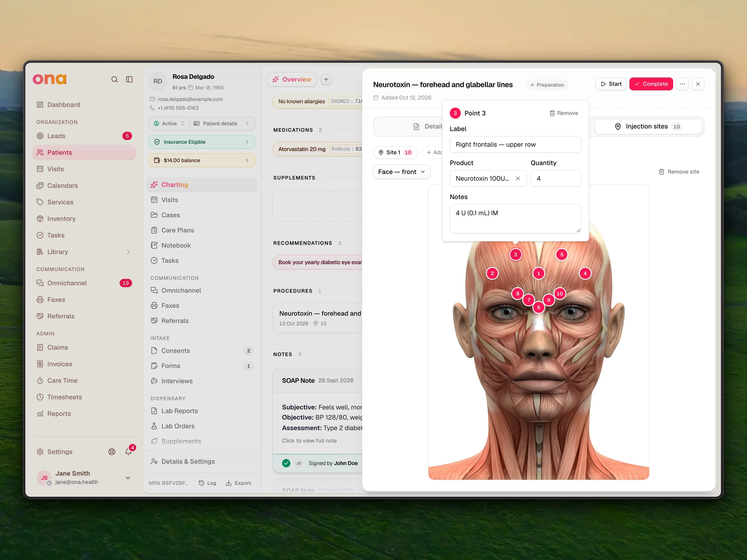The image size is (747, 560).
Task: Click the Quantity input field
Action: (x=556, y=178)
